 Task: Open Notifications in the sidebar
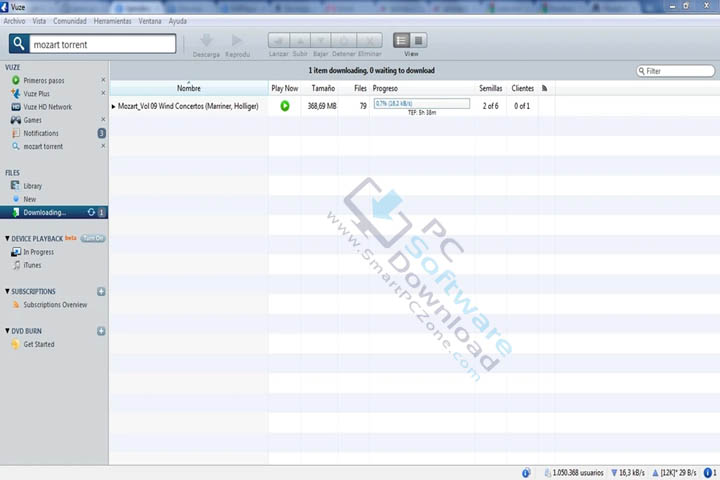(41, 133)
